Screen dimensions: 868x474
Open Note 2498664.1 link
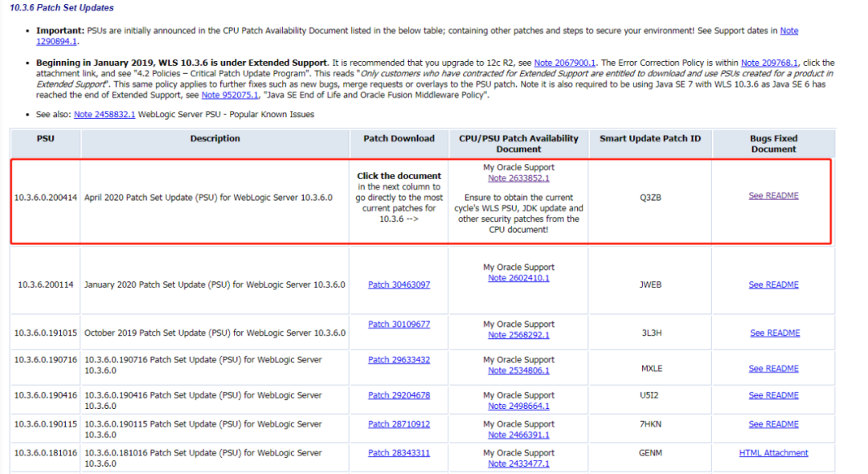point(518,406)
